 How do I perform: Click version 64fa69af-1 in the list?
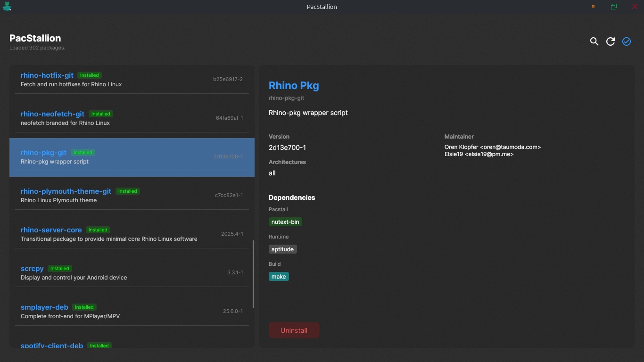pos(230,118)
